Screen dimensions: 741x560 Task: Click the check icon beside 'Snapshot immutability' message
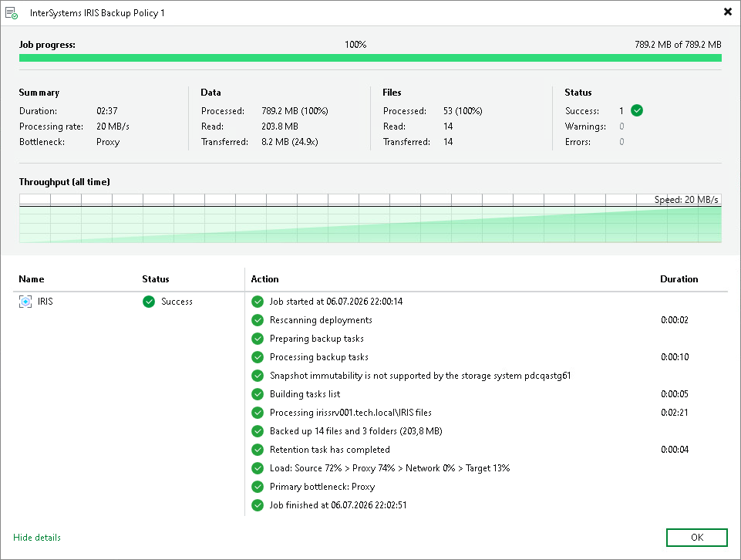click(x=258, y=376)
